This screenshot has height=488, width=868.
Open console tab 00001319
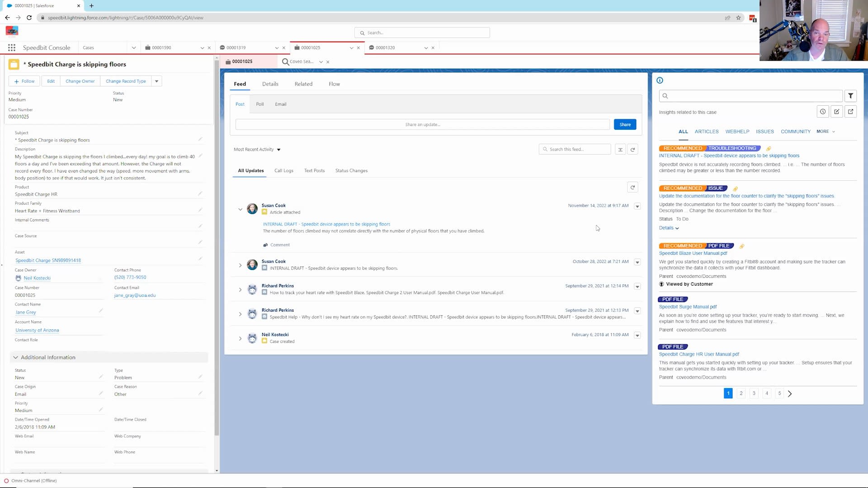coord(236,48)
